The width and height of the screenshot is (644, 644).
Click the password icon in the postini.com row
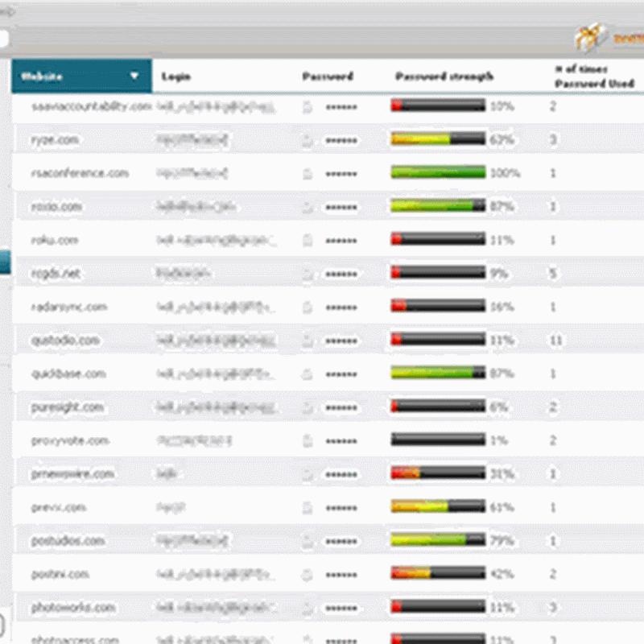[308, 575]
